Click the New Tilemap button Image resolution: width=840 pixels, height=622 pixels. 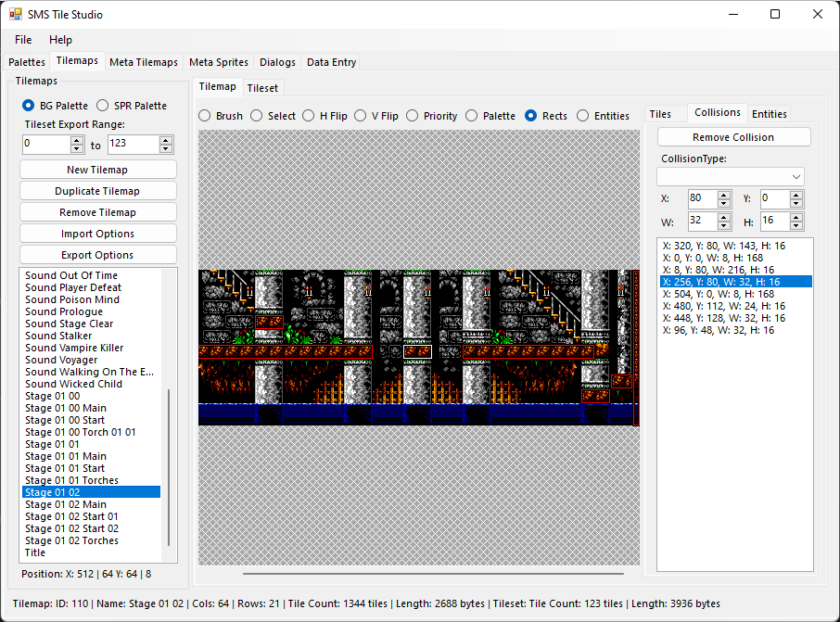pos(98,170)
